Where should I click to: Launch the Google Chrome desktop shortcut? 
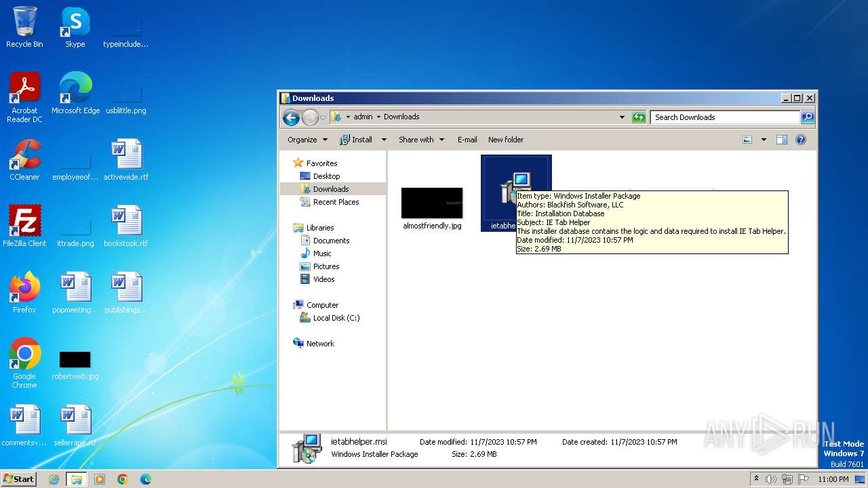24,363
